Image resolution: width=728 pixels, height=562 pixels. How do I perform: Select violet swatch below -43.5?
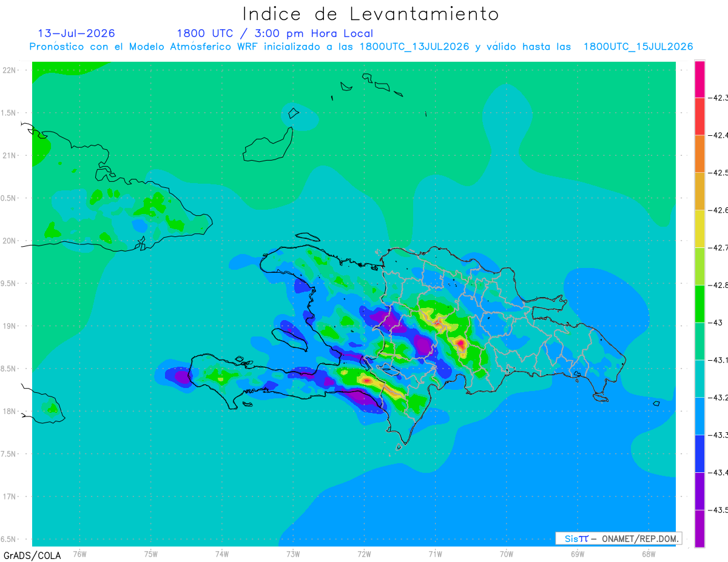[699, 528]
